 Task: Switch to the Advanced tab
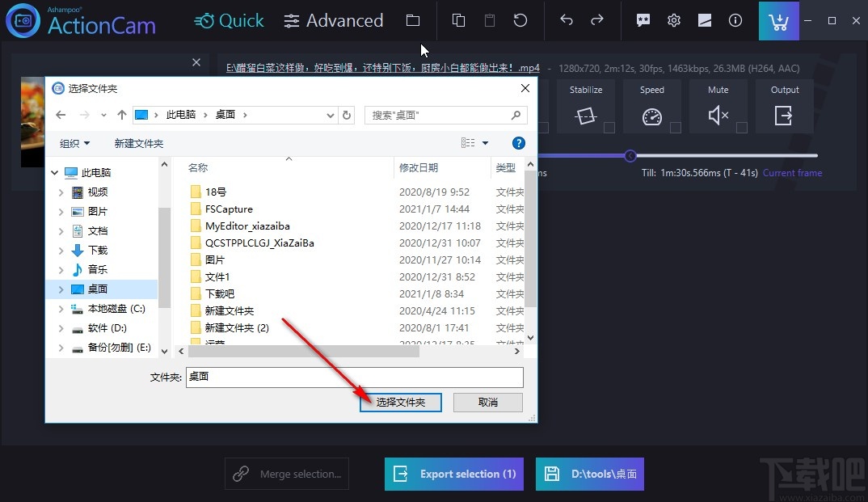[x=333, y=21]
